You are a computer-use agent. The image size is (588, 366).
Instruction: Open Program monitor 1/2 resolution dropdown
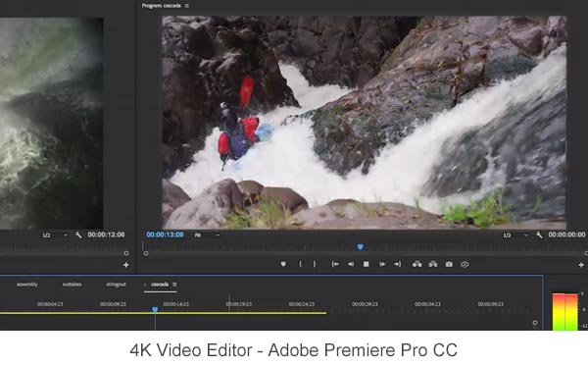pos(515,235)
